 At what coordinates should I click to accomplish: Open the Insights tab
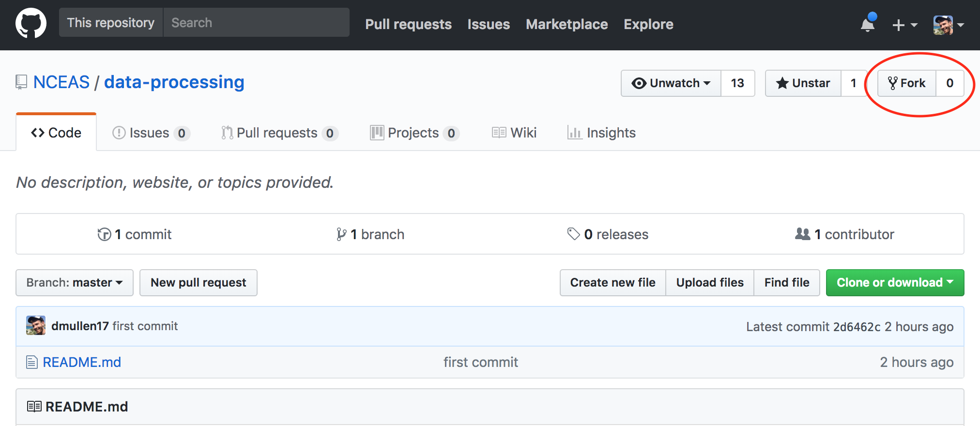[x=602, y=133]
